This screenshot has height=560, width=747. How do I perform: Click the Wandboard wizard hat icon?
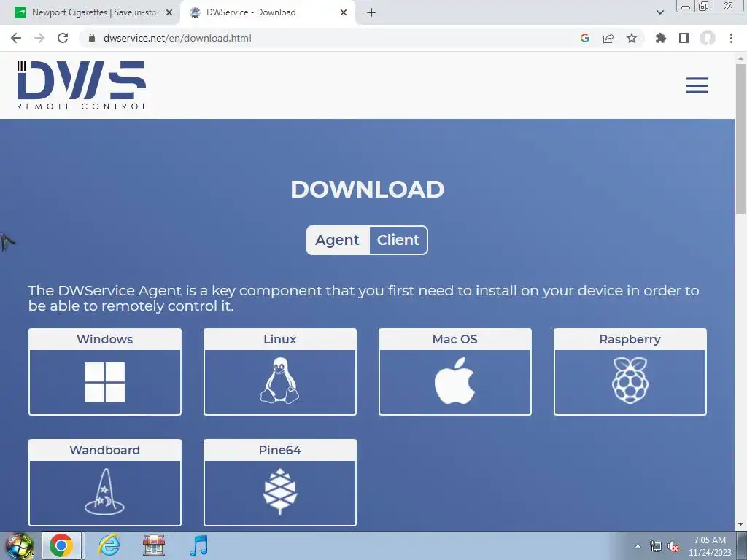[104, 491]
